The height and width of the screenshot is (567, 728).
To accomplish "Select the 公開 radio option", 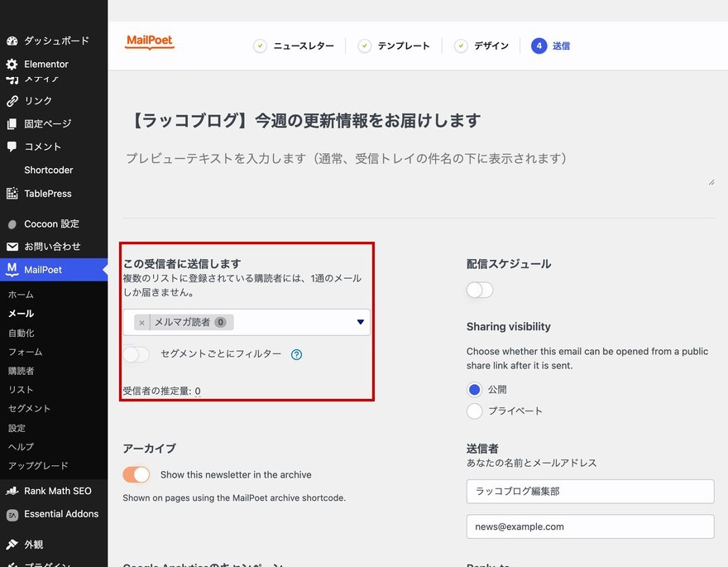I will [x=475, y=390].
